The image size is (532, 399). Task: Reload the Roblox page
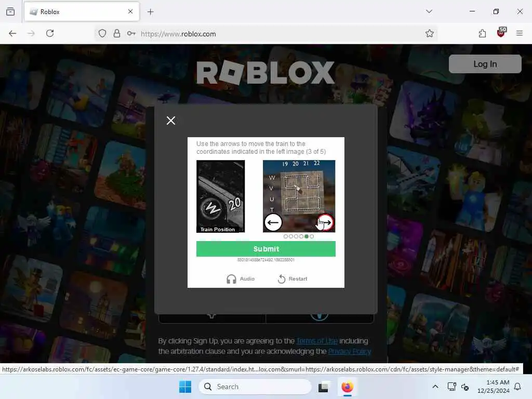pos(50,33)
